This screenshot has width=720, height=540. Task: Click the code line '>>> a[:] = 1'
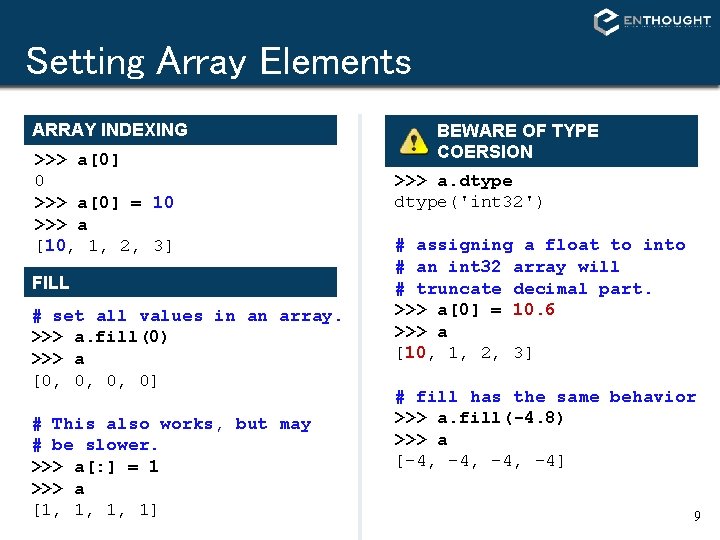(x=95, y=467)
